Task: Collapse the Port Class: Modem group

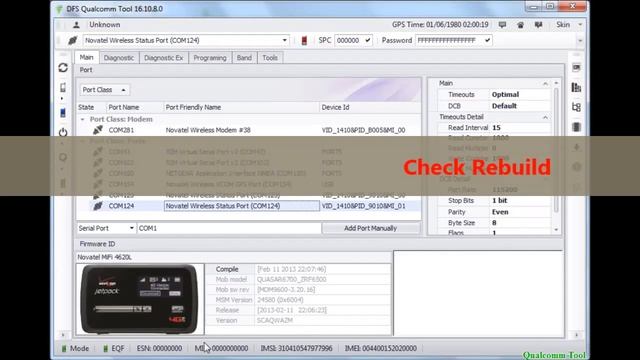Action: tap(82, 120)
